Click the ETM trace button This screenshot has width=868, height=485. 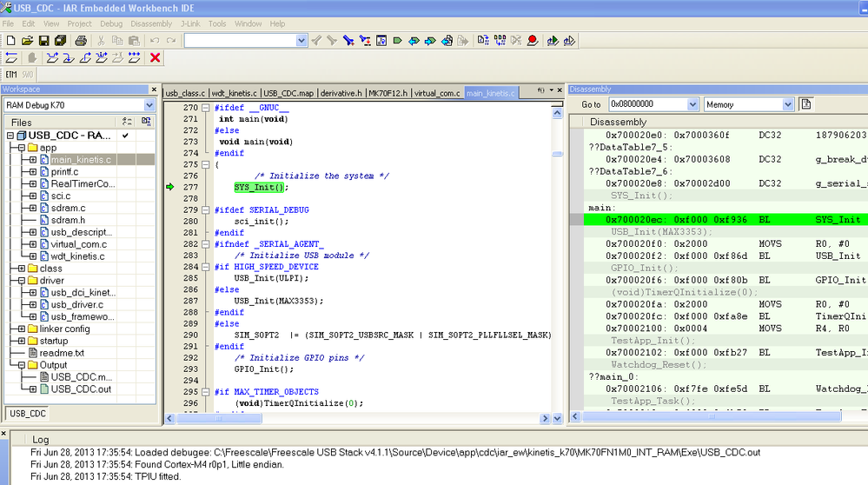[x=11, y=75]
